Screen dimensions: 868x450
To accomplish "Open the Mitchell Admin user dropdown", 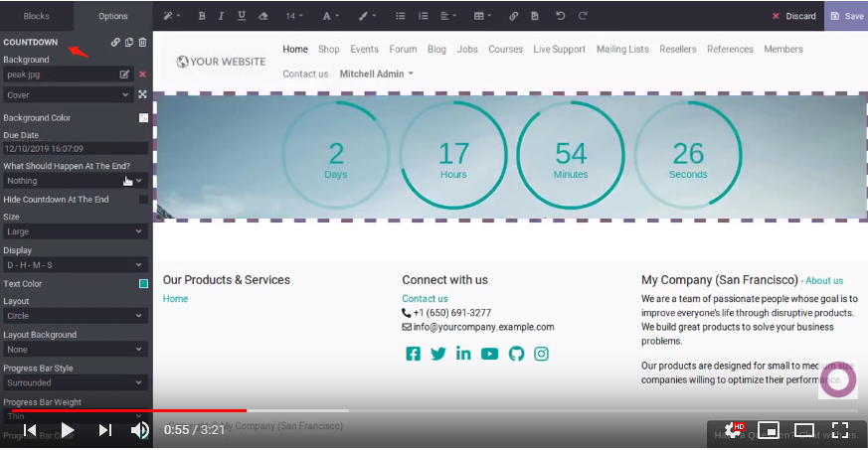I will 377,74.
